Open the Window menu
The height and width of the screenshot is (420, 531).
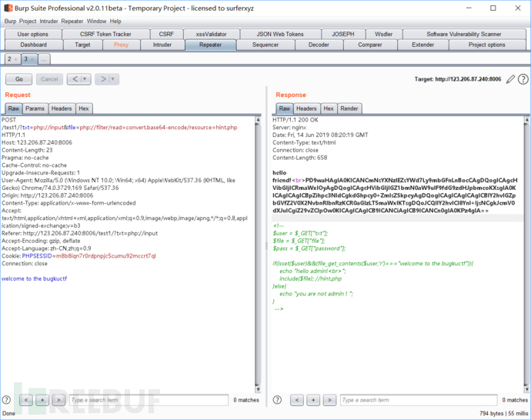click(96, 21)
